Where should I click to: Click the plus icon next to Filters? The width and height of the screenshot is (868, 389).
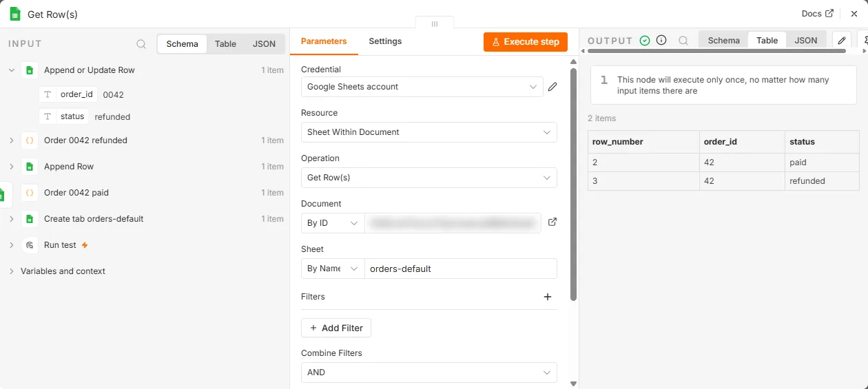548,297
